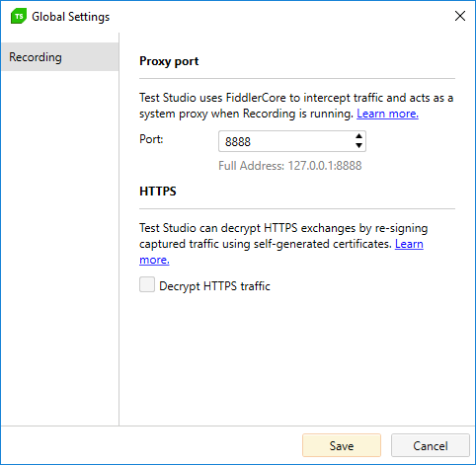
Task: Click the Full Address 127.0.0.1:8888 text
Action: 290,166
